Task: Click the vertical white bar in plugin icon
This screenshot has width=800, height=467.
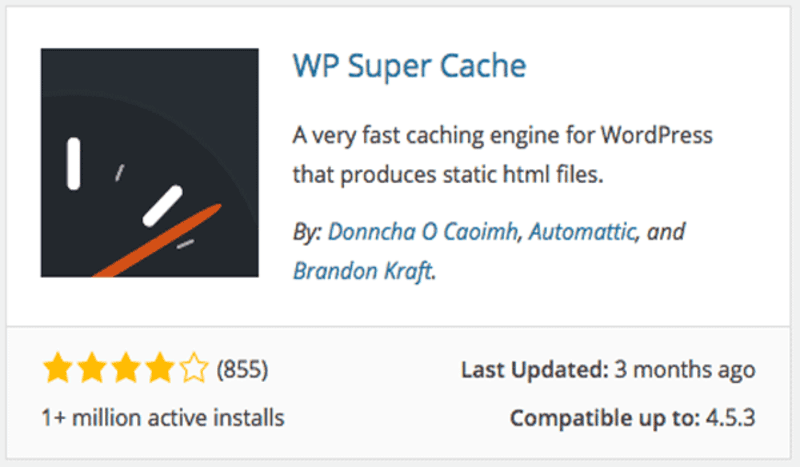Action: click(x=74, y=163)
